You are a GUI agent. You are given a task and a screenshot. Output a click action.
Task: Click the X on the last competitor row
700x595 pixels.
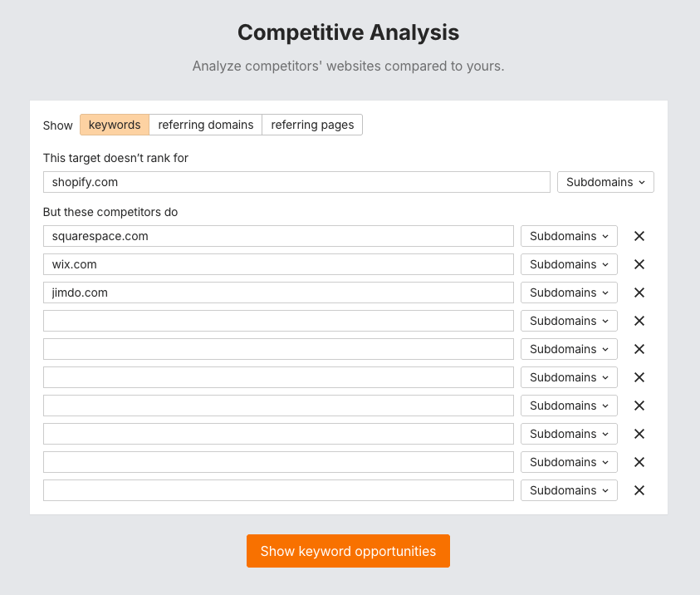tap(639, 490)
